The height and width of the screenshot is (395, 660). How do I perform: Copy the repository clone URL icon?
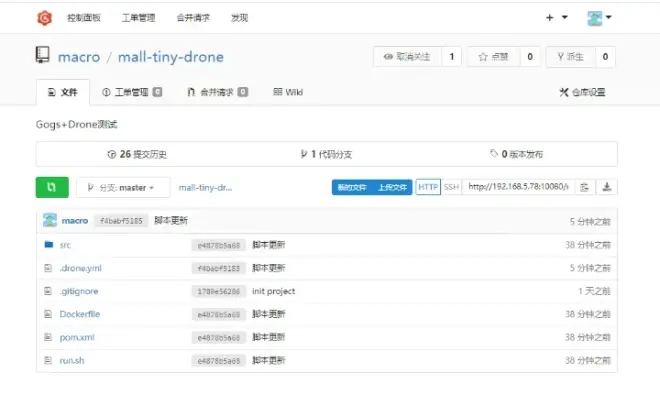(585, 187)
